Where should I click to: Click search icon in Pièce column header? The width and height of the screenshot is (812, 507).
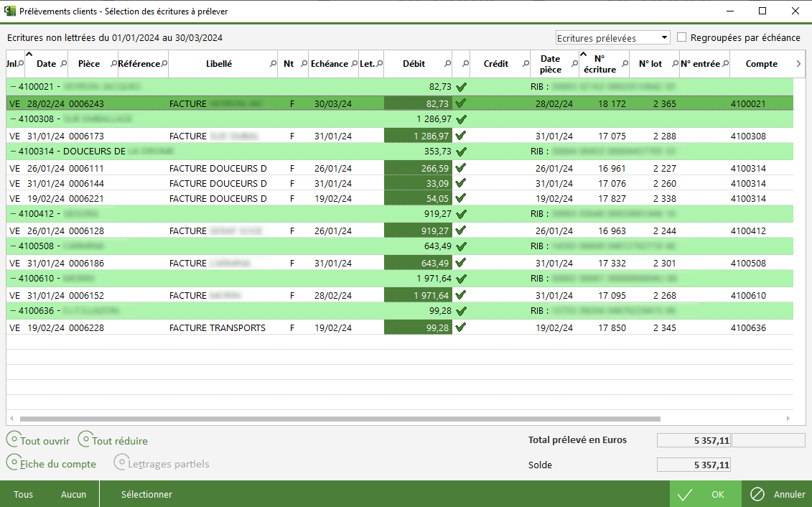pyautogui.click(x=113, y=64)
